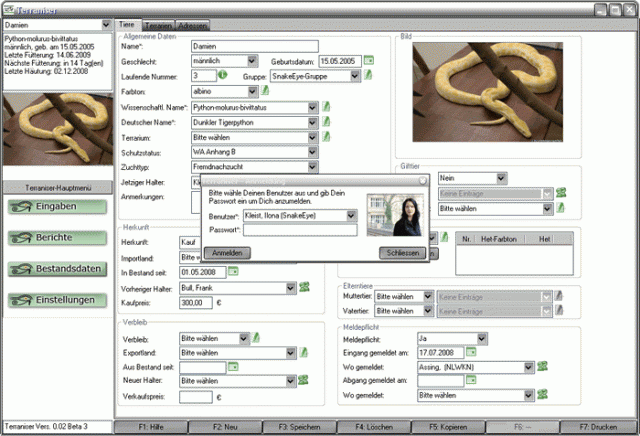Expand the Farbton albino dropdown

pyautogui.click(x=252, y=91)
